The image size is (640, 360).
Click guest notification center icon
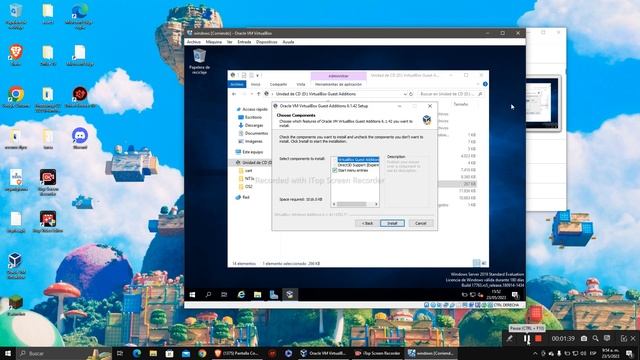click(515, 295)
